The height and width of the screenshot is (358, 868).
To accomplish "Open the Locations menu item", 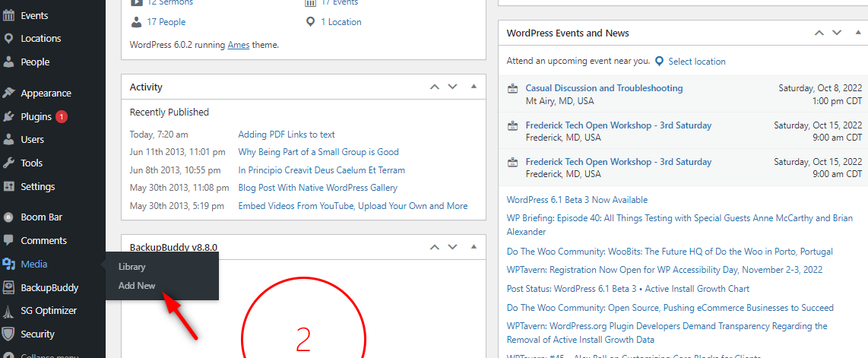I will pos(41,39).
